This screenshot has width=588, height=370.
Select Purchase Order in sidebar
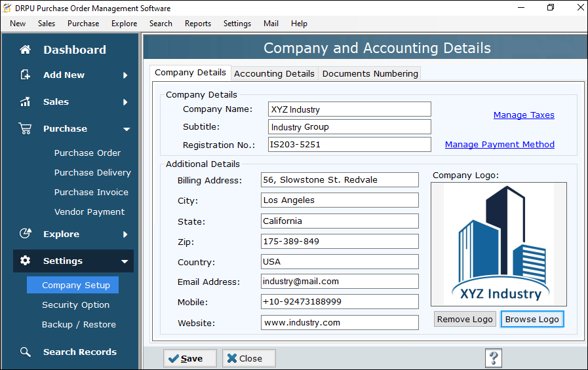click(87, 153)
